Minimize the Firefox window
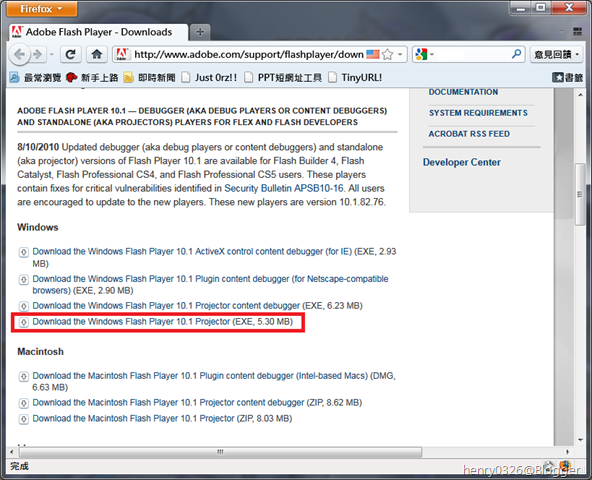 521,8
